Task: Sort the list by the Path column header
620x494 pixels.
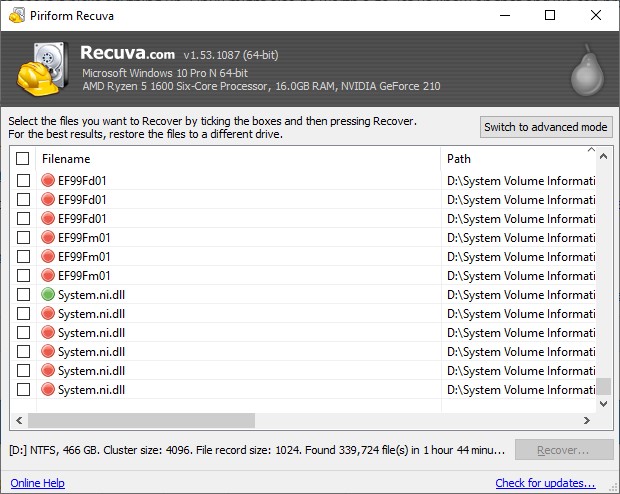Action: pos(518,159)
